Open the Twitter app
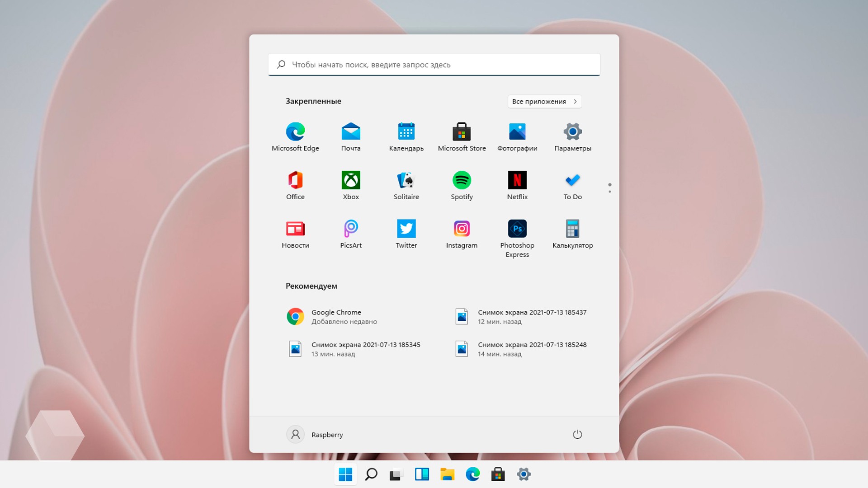Screen dimensions: 868x488 click(x=406, y=234)
